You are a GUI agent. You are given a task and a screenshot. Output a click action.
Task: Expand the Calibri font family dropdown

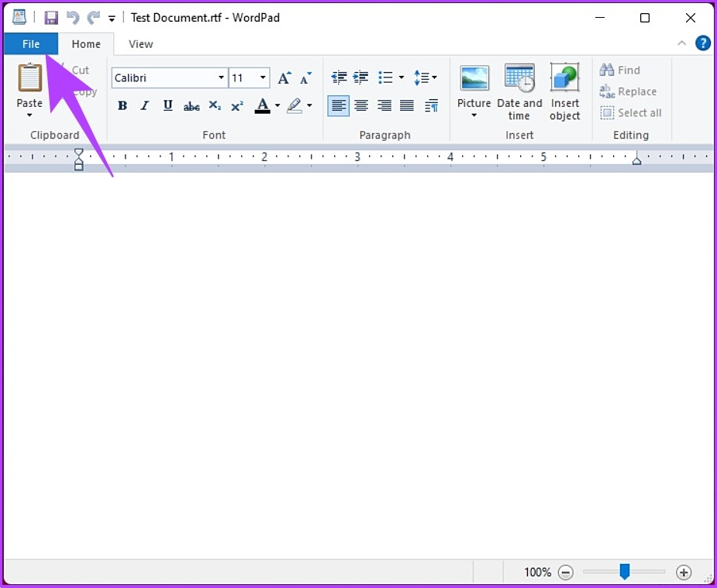tap(221, 78)
